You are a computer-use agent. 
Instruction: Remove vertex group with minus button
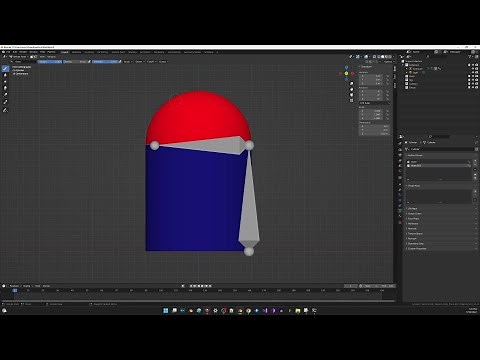475,165
